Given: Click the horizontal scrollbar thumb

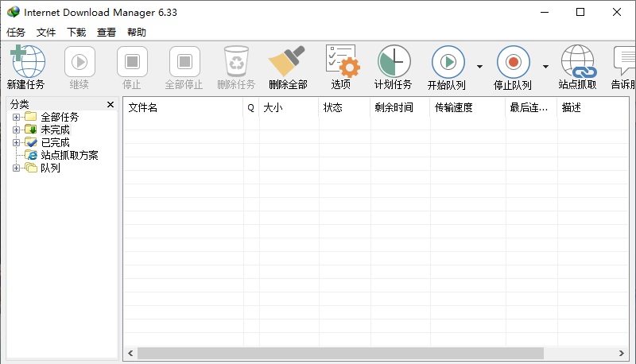Looking at the screenshot, I should coord(340,353).
